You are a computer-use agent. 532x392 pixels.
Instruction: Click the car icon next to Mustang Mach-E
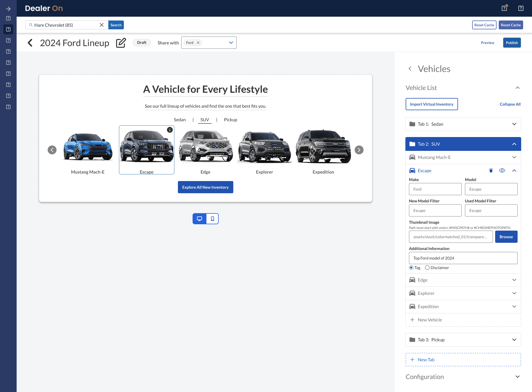412,157
